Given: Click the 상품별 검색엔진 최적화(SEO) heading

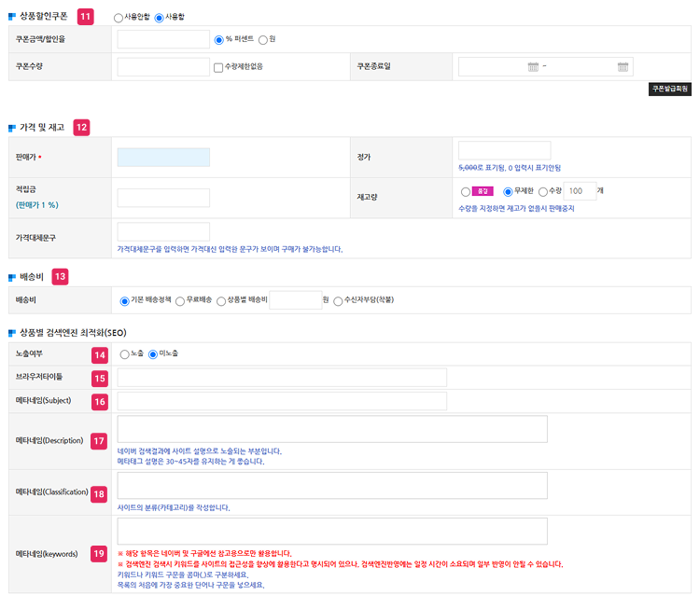Looking at the screenshot, I should tap(73, 333).
